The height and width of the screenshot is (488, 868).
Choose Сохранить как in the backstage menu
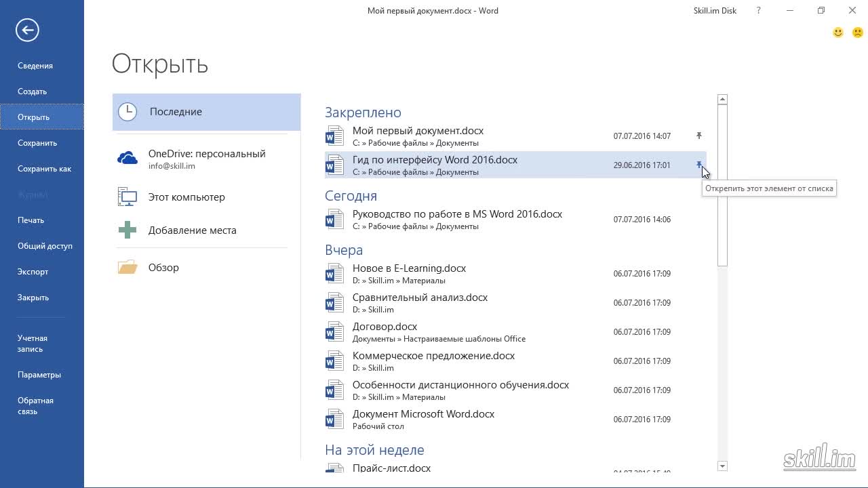[42, 169]
